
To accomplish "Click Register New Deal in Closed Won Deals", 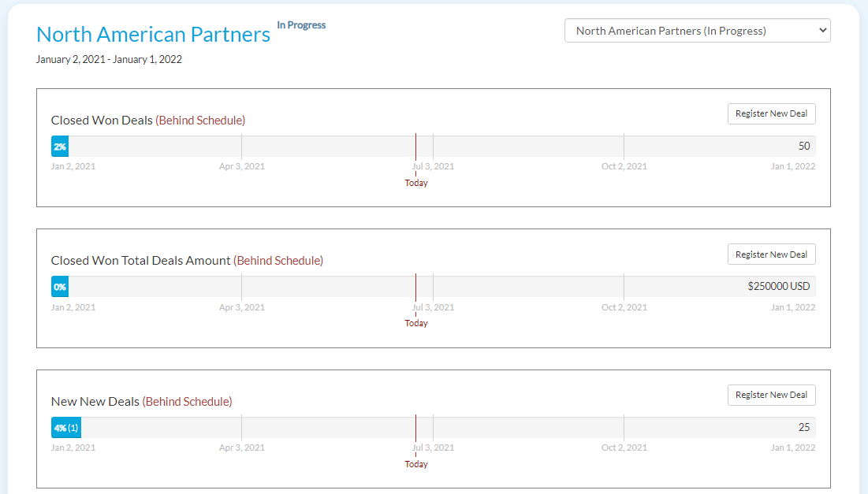I will click(x=771, y=113).
